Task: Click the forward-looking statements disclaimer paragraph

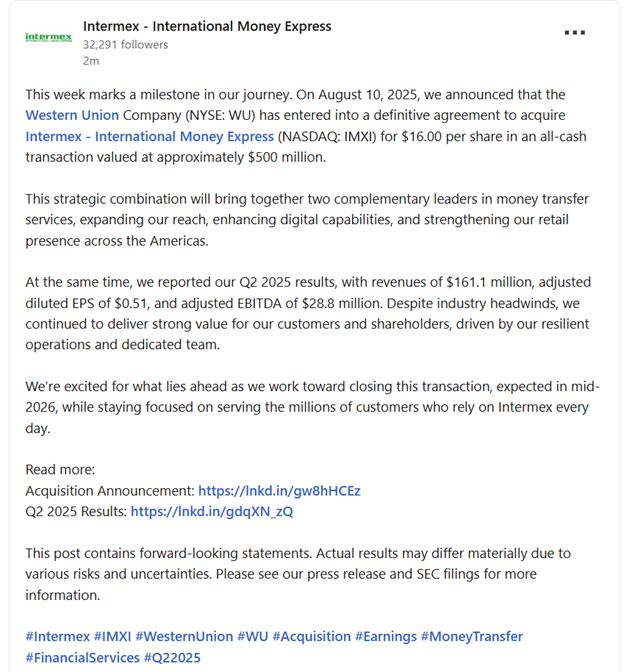Action: 297,574
